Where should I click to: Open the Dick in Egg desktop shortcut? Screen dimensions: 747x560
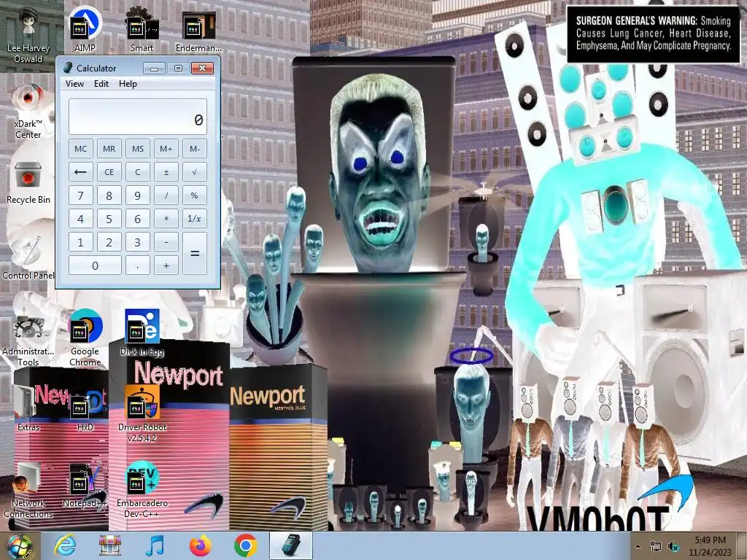[x=142, y=333]
